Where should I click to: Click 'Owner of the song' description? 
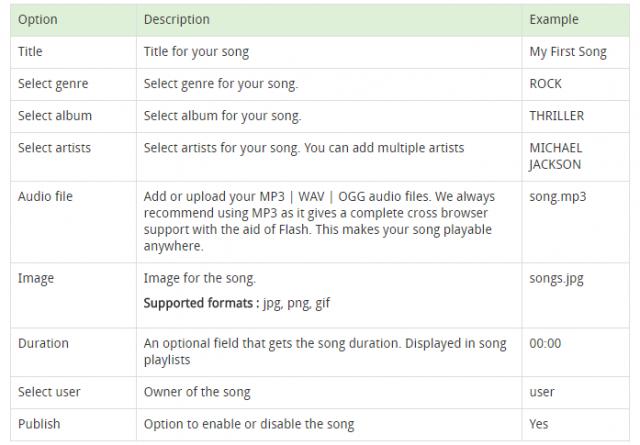[197, 392]
